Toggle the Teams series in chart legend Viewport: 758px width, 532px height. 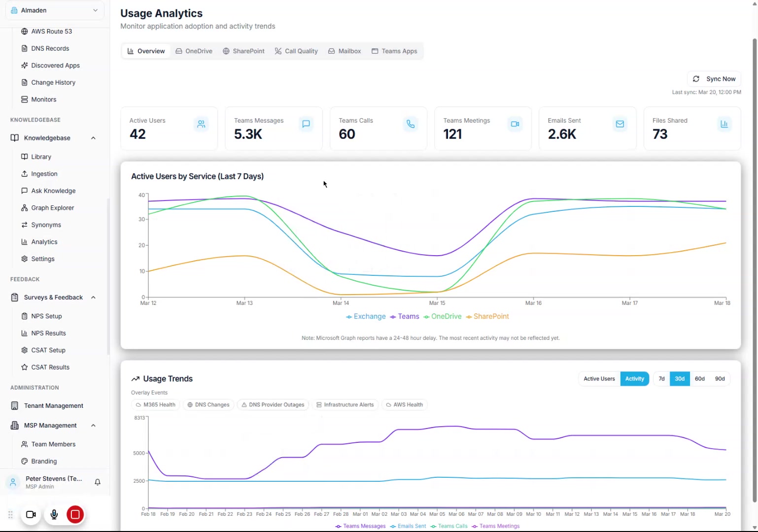coord(405,317)
